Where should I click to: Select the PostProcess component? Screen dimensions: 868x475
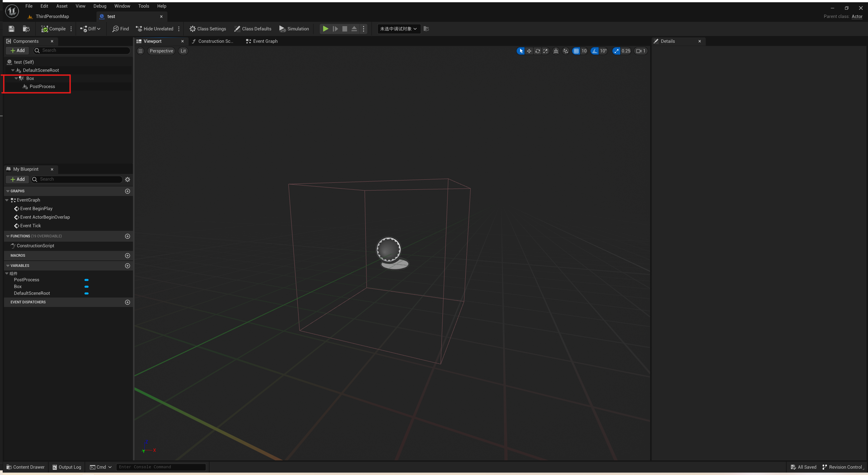click(42, 86)
